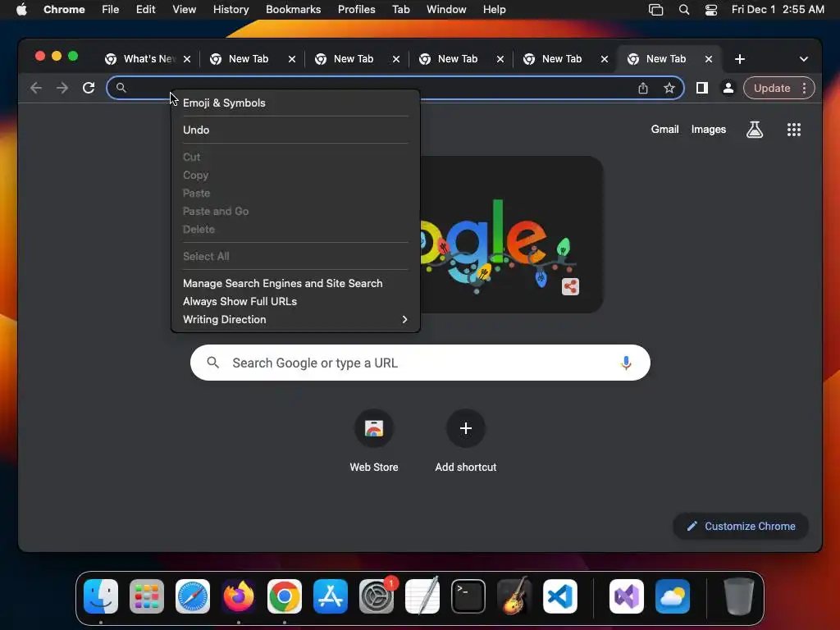Open the Trash in the dock

click(x=739, y=596)
